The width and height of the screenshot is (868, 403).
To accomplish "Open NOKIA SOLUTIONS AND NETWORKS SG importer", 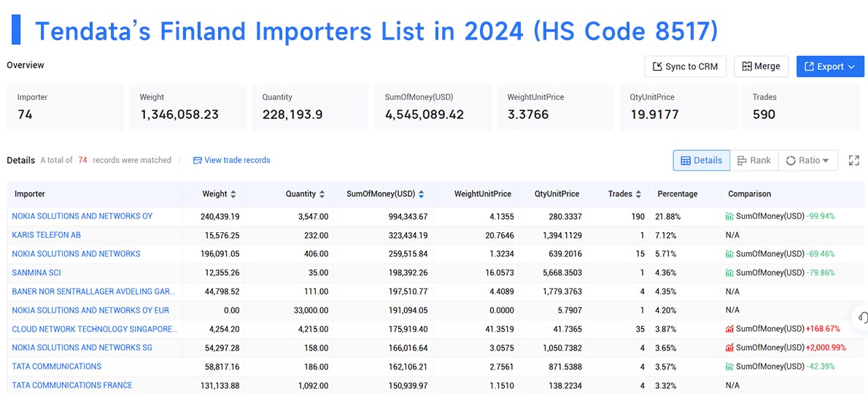I will (x=82, y=348).
